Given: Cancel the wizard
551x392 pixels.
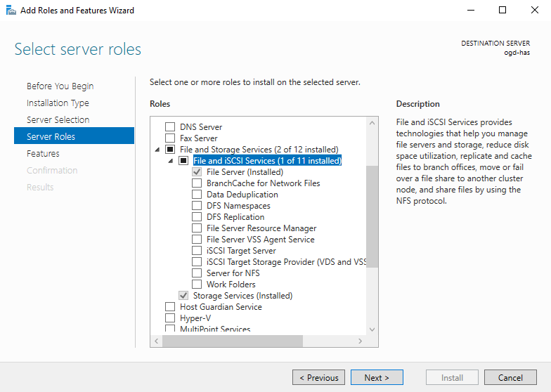Looking at the screenshot, I should [510, 377].
